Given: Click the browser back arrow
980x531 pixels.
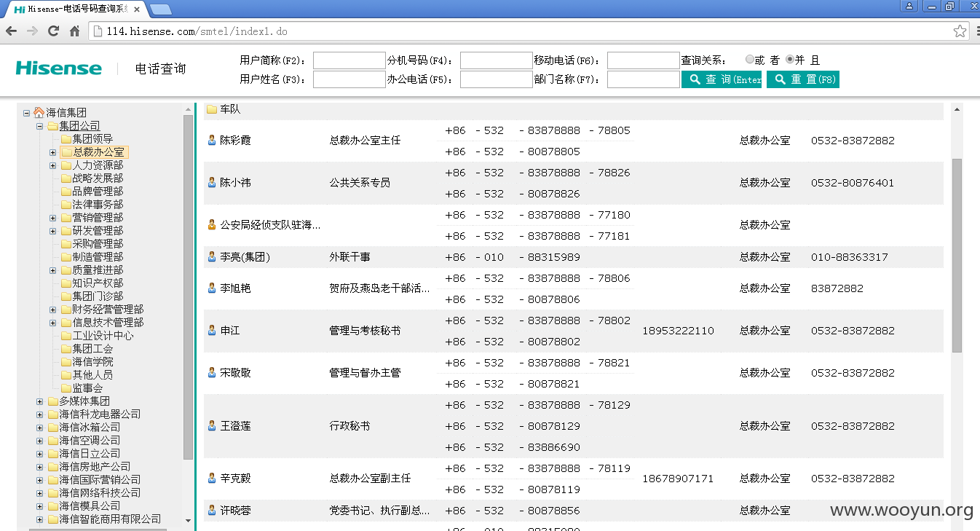Looking at the screenshot, I should (x=11, y=31).
